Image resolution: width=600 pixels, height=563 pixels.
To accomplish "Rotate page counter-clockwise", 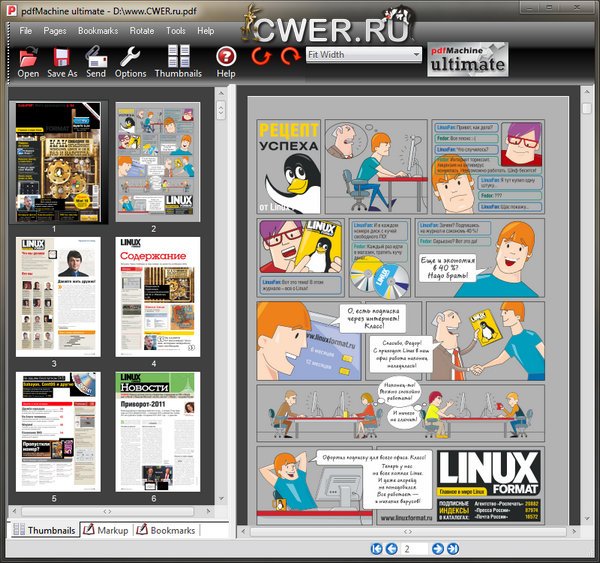I will [x=261, y=56].
